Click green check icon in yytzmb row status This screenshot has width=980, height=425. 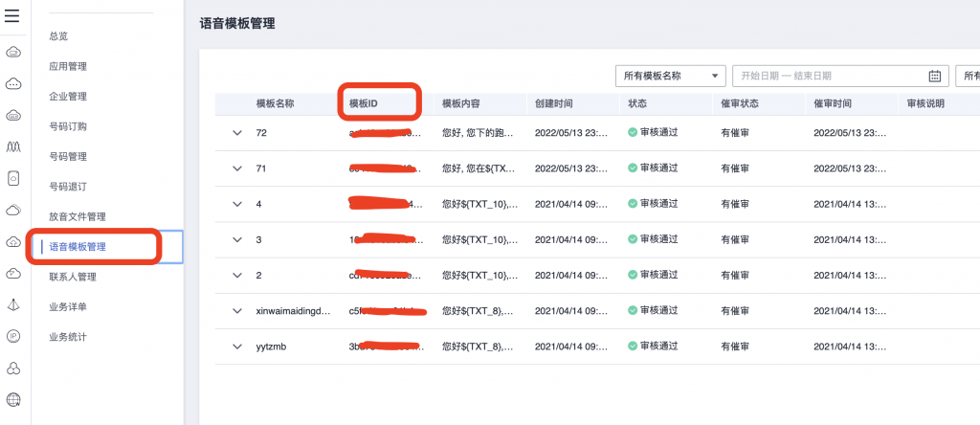tap(633, 347)
